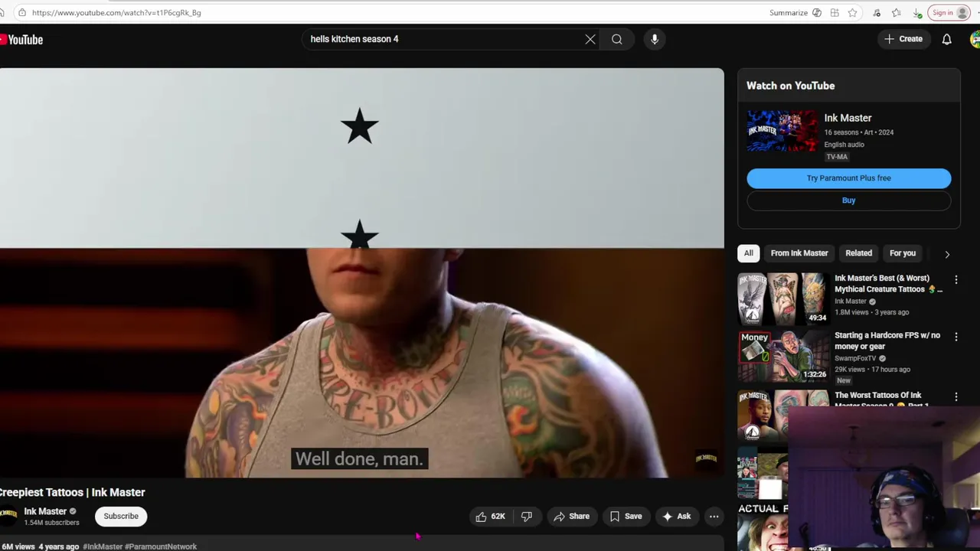The image size is (980, 551).
Task: Save the video to a playlist
Action: click(626, 517)
